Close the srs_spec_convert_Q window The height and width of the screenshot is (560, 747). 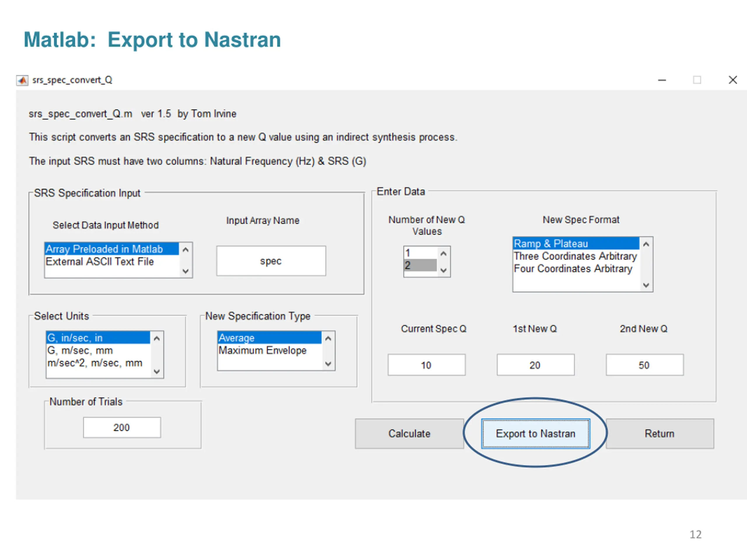point(732,80)
